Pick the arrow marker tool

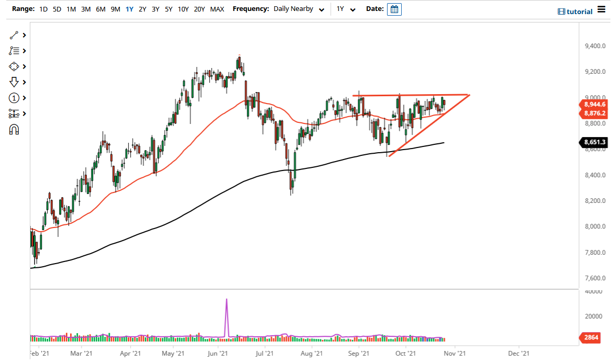(14, 82)
